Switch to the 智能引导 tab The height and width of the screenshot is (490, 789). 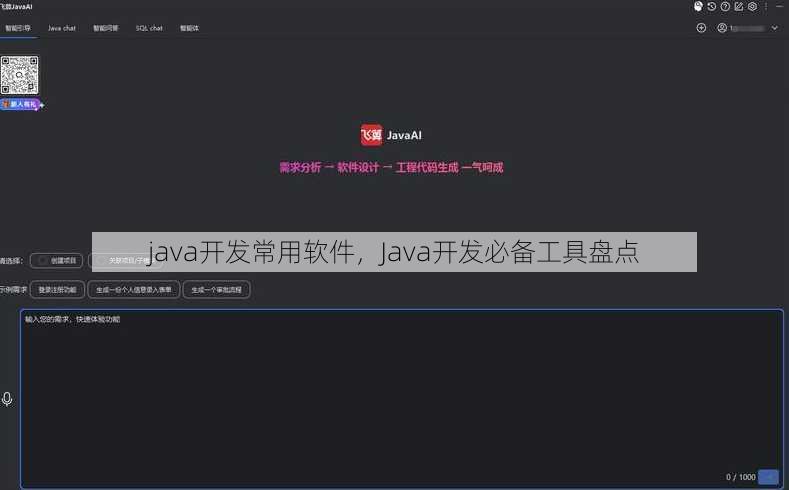[x=18, y=28]
